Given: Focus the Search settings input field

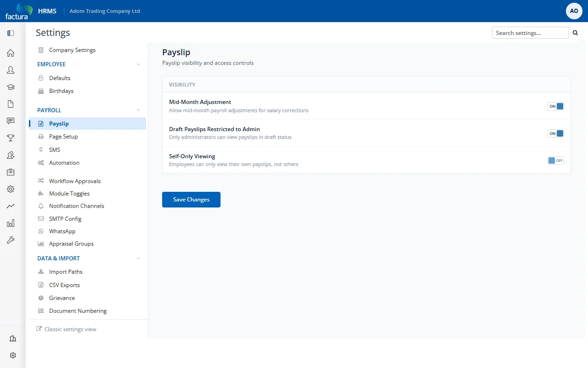Looking at the screenshot, I should click(x=531, y=33).
